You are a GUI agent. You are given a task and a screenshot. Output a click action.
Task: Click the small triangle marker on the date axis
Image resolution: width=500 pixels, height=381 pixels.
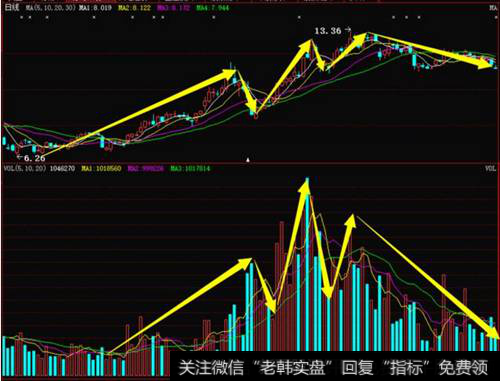pos(248,160)
